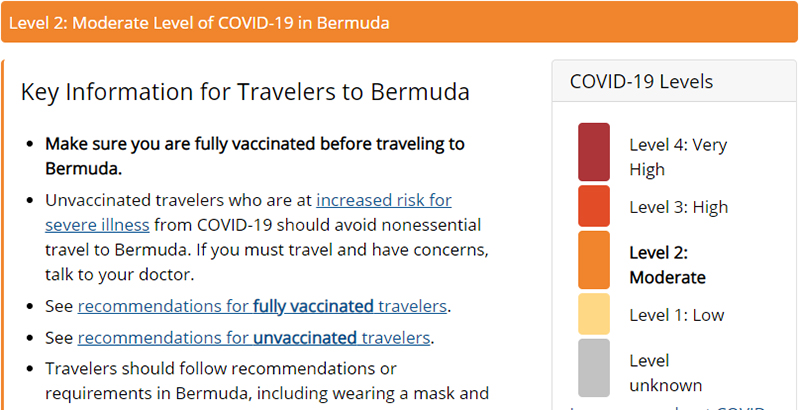This screenshot has width=800, height=410.
Task: Open recommendations for fully vaccinated travelers link
Action: point(262,305)
